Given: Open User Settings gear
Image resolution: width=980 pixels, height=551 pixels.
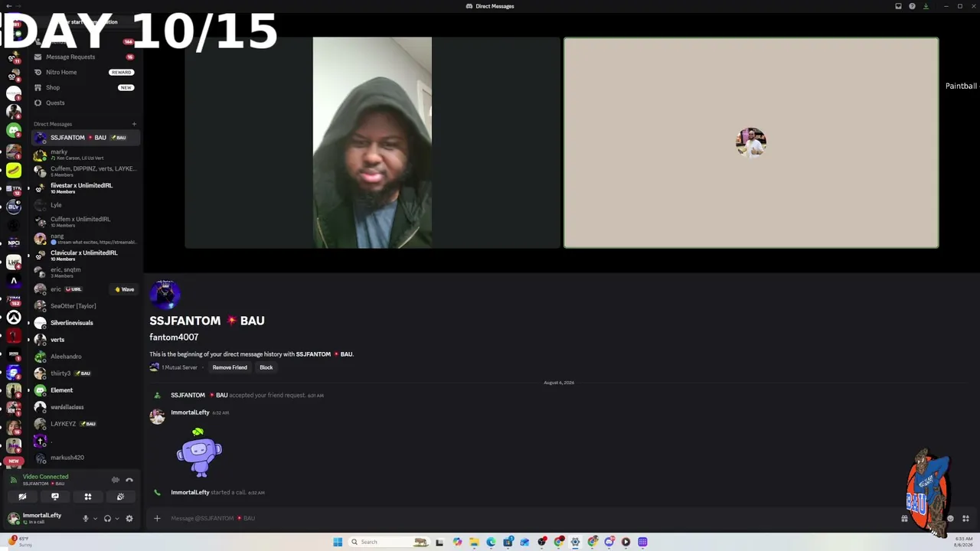Looking at the screenshot, I should coord(129,518).
